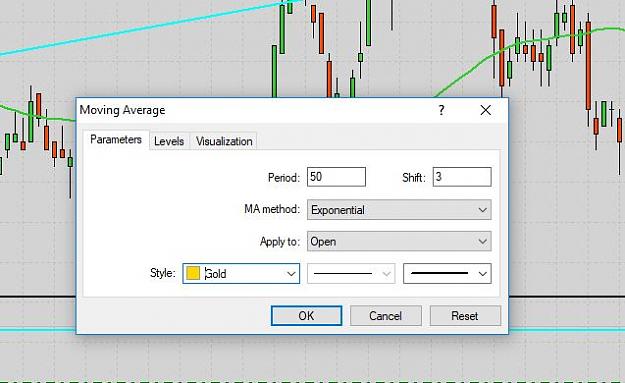Open the Apply to dropdown
The height and width of the screenshot is (383, 625).
point(399,242)
